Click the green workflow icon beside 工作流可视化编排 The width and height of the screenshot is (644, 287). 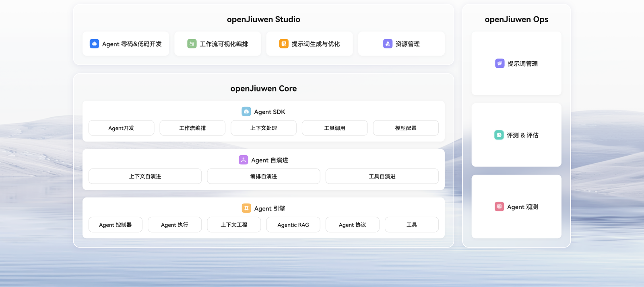[192, 44]
